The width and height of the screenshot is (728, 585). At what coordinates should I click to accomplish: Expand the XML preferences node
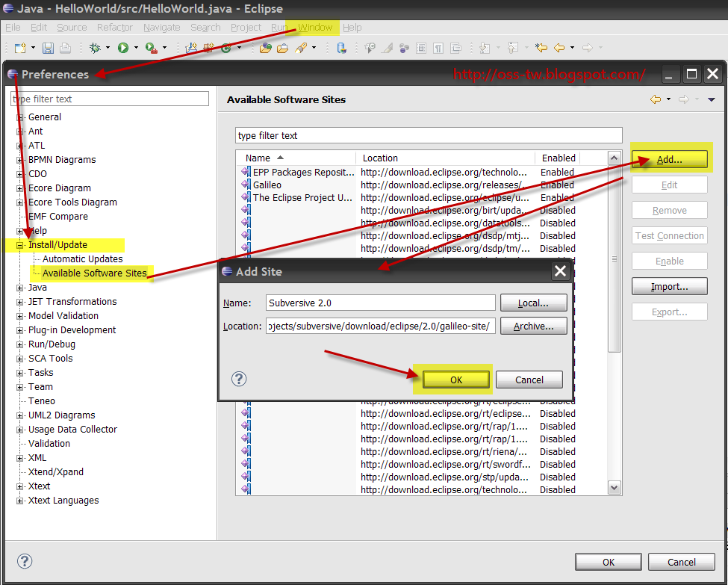[x=19, y=459]
